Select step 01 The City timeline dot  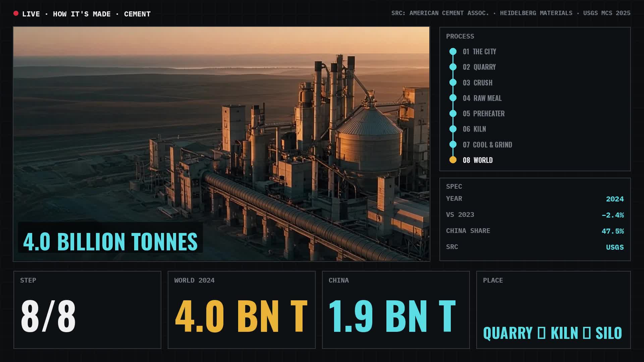pyautogui.click(x=453, y=51)
